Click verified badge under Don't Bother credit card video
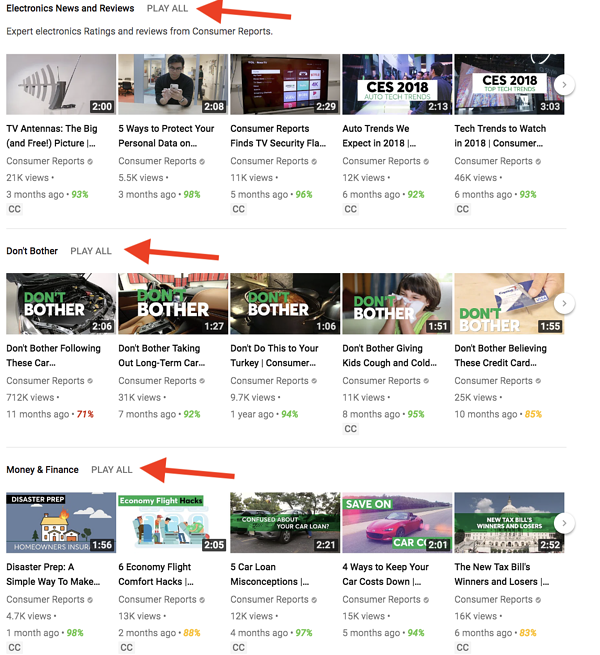 tap(538, 381)
